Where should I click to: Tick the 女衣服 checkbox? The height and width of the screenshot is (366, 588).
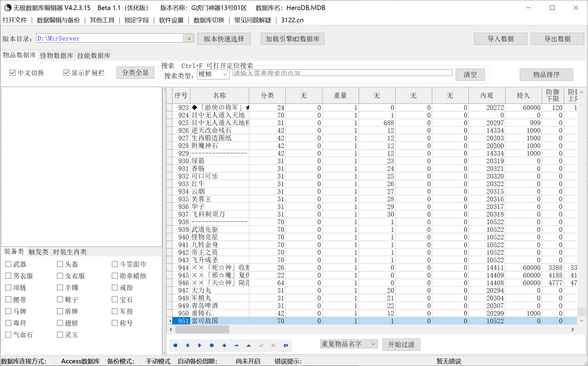coord(60,276)
